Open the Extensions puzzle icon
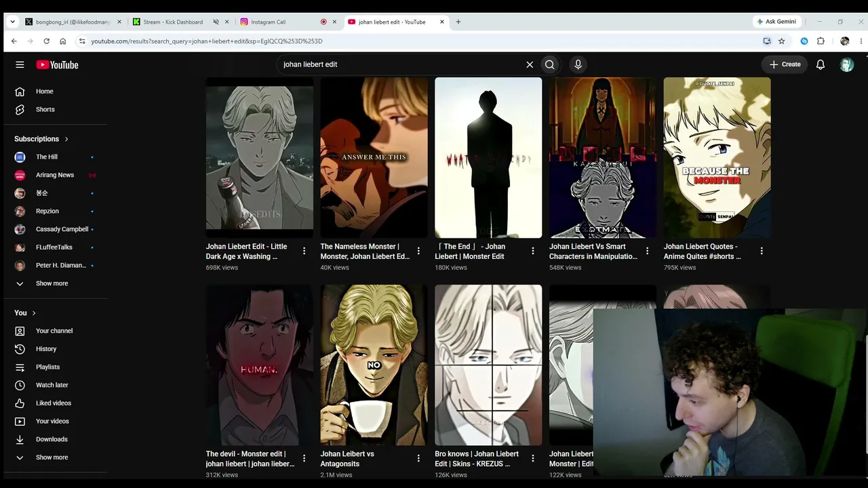 click(821, 41)
